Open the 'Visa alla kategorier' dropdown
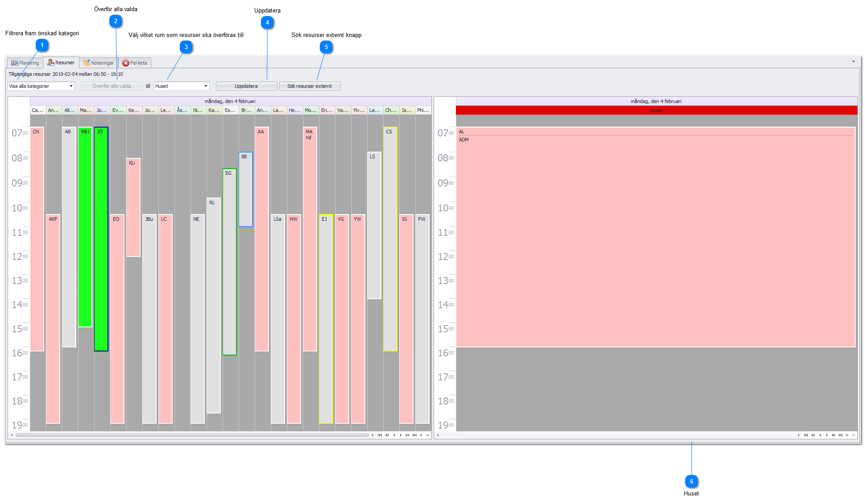 tap(70, 86)
